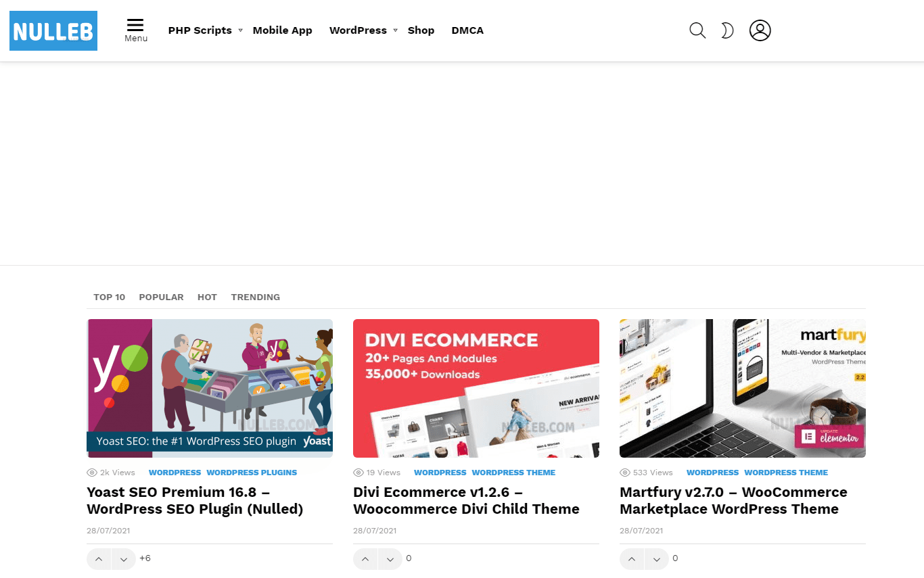This screenshot has height=578, width=924.
Task: Open the DMCA menu item
Action: point(467,30)
